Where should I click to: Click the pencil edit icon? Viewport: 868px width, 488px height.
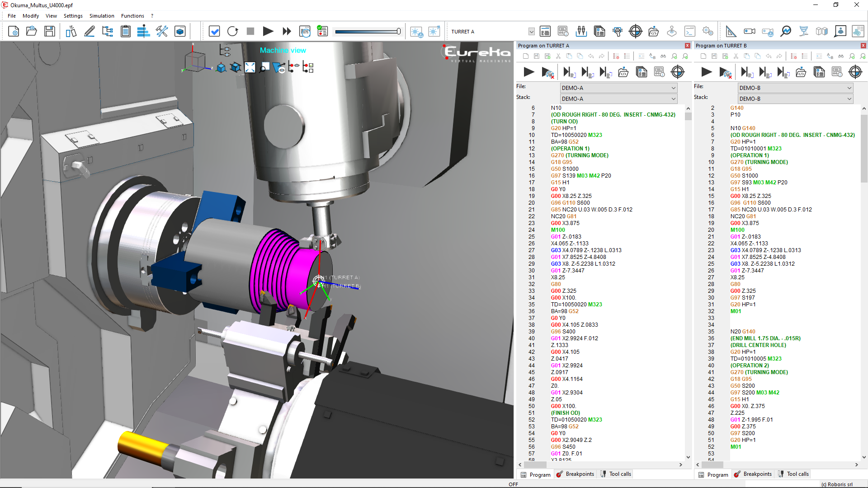pyautogui.click(x=89, y=31)
